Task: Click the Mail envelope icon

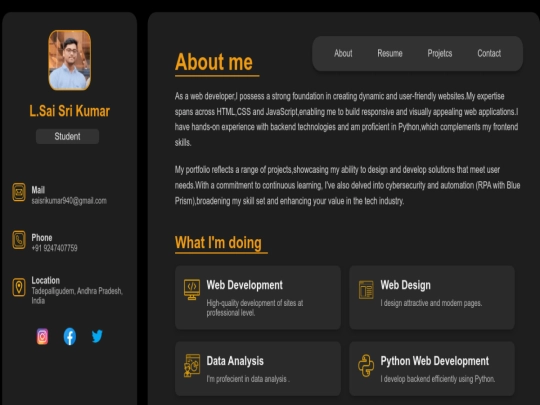Action: coord(19,192)
